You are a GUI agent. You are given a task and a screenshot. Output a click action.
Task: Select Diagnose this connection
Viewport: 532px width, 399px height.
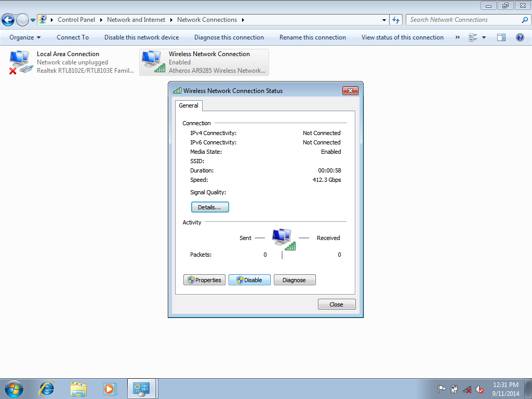click(x=229, y=37)
